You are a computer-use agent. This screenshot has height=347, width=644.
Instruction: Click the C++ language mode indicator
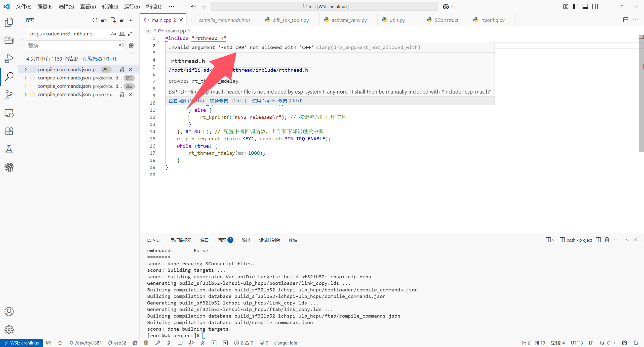pyautogui.click(x=611, y=343)
